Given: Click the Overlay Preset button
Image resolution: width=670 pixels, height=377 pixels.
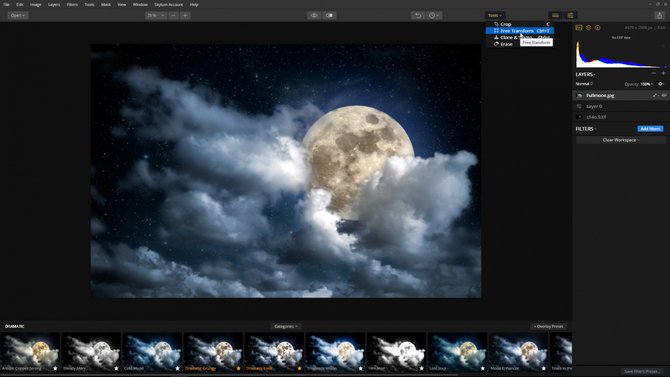Looking at the screenshot, I should click(x=548, y=326).
